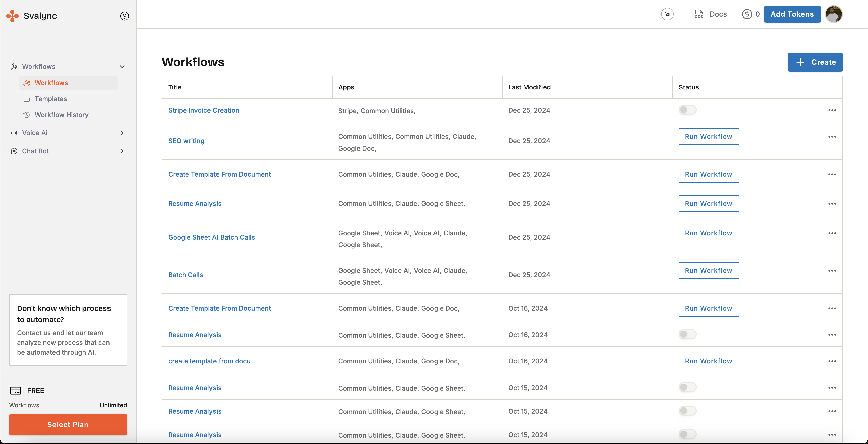Expand the Voice Ai menu
This screenshot has width=868, height=444.
tap(122, 133)
